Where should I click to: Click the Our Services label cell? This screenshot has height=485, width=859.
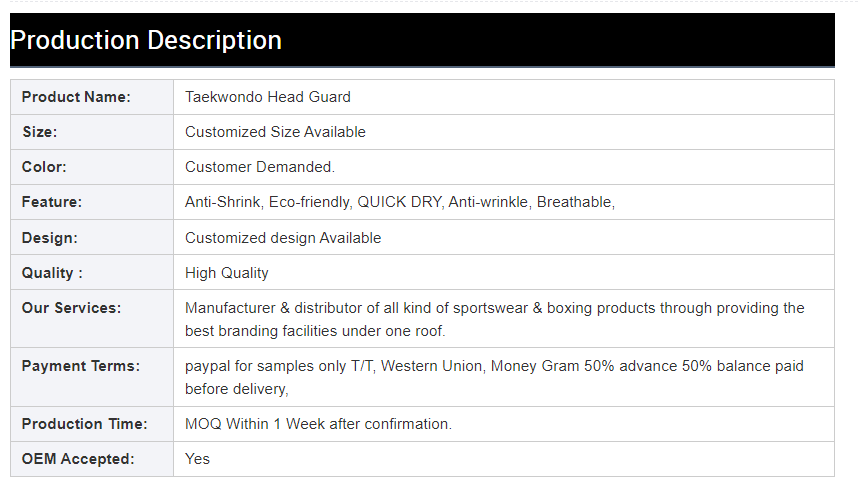[x=71, y=308]
